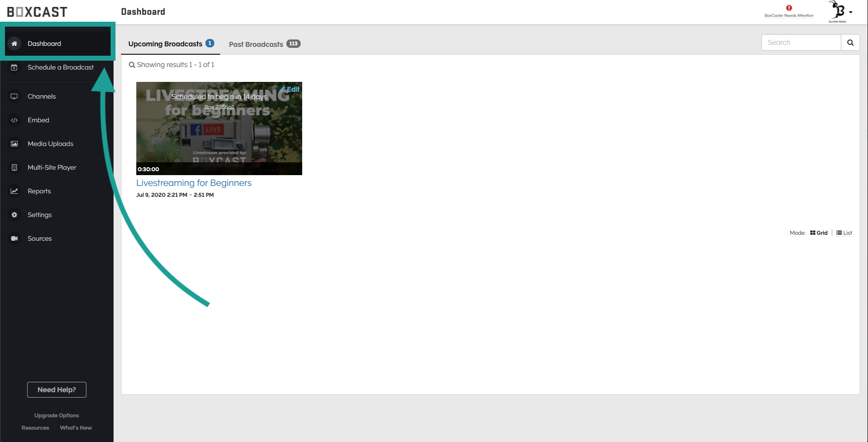Switch to List view mode
Viewport: 868px width, 442px height.
(844, 233)
